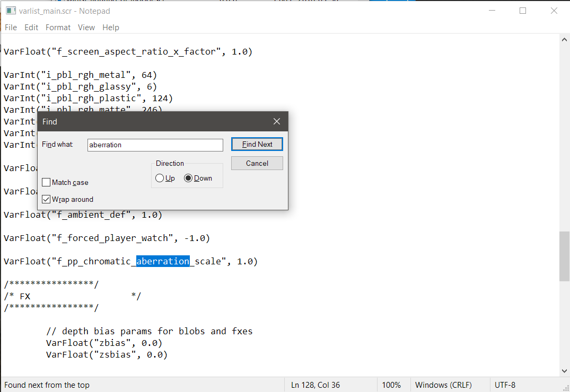Click the scrollbar down arrow
This screenshot has height=392, width=570.
pos(564,371)
